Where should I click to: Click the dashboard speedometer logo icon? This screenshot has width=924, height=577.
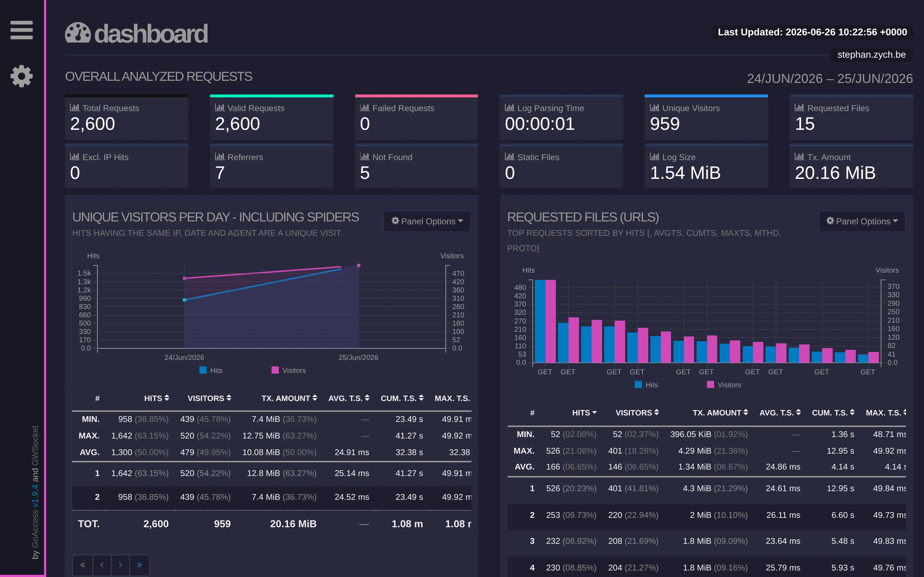click(78, 33)
